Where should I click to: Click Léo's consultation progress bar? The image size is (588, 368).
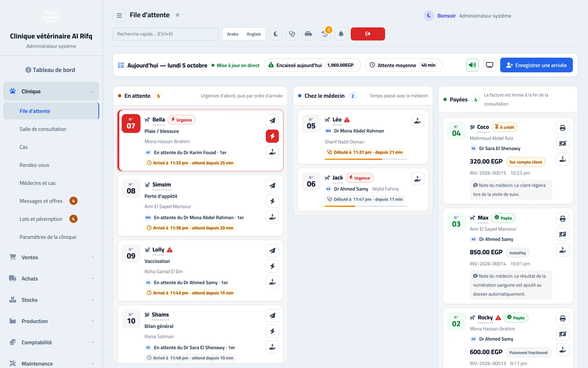point(366,159)
